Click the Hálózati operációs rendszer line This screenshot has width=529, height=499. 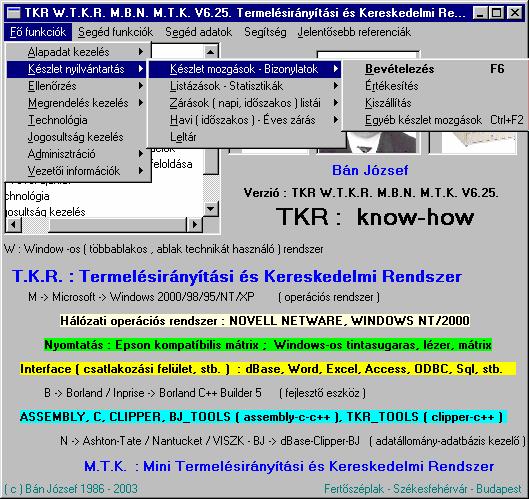click(x=265, y=321)
